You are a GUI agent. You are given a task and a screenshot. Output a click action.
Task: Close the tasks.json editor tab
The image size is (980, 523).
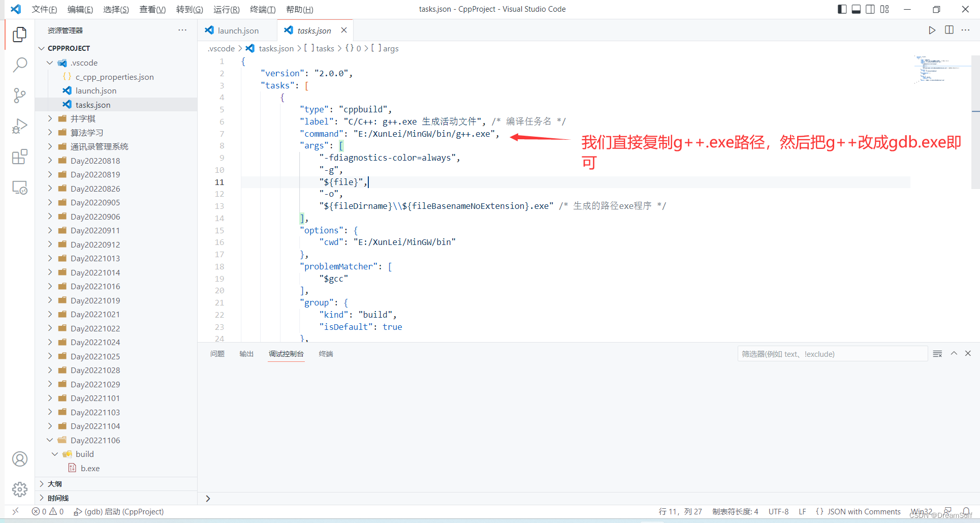pyautogui.click(x=344, y=30)
